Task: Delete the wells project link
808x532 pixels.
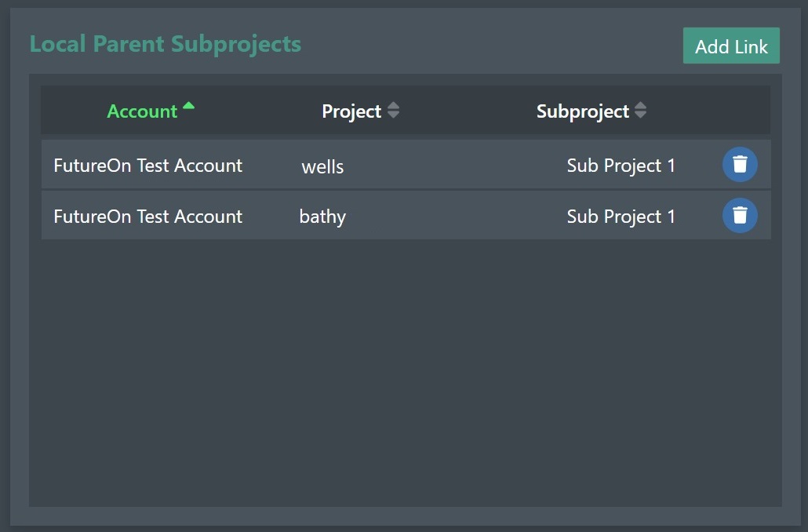Action: 740,165
